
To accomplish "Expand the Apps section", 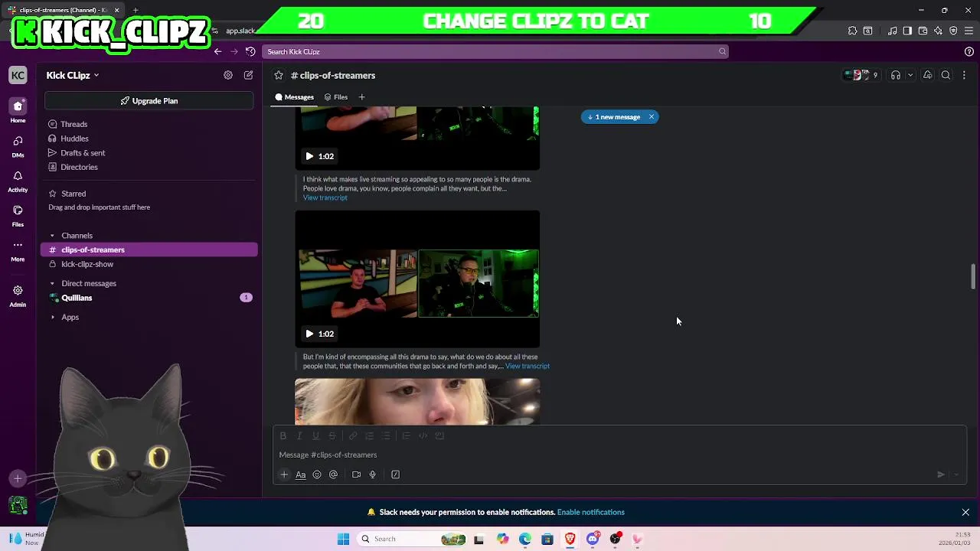I will pyautogui.click(x=52, y=317).
